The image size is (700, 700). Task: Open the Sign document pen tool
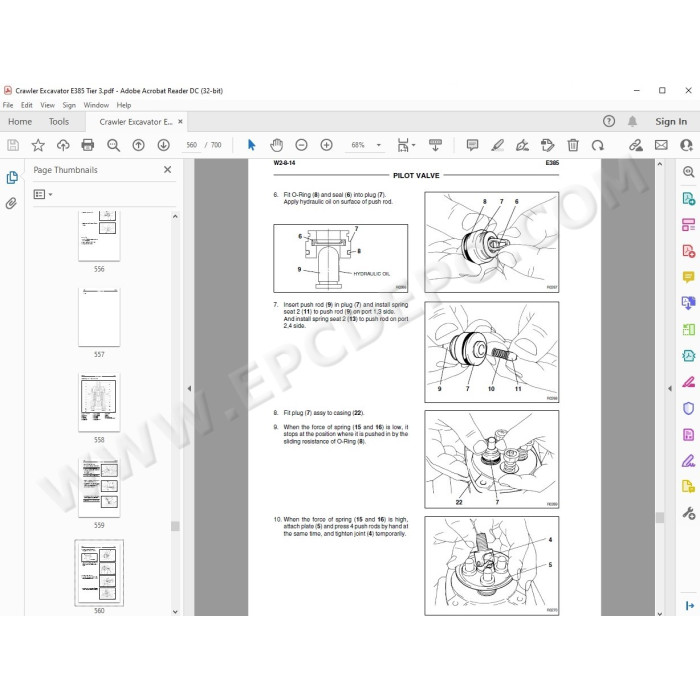(522, 145)
